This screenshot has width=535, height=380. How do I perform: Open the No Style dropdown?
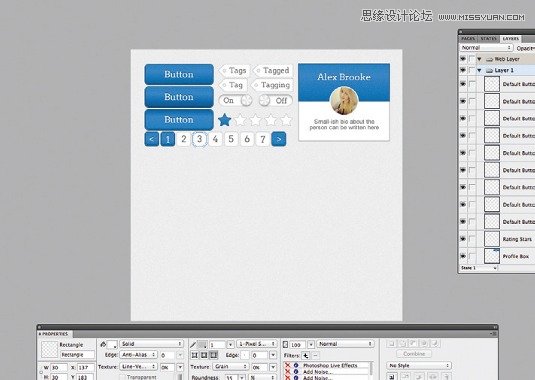419,365
